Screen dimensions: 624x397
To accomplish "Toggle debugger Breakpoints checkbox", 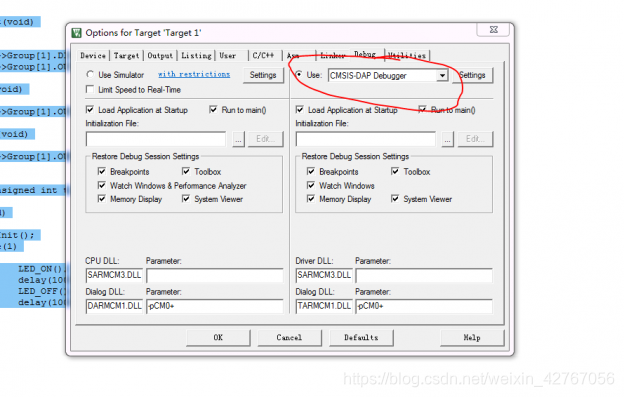I will pos(311,171).
